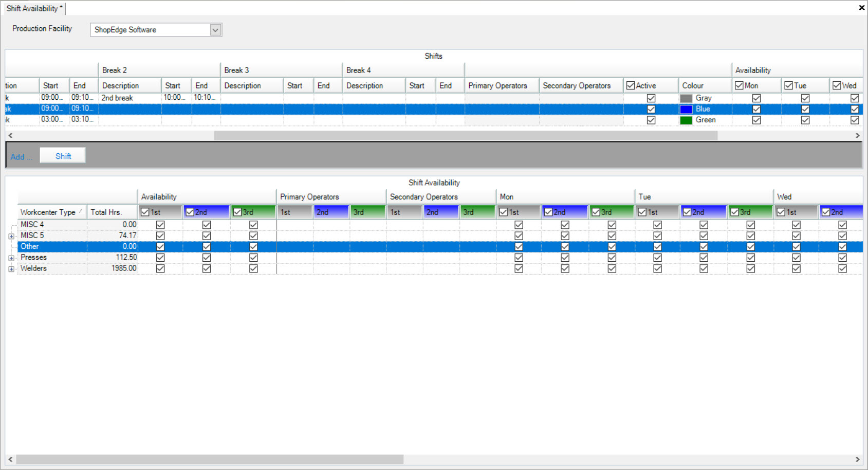Click the 03:00 start time cell
Viewport: 868px width, 470px height.
54,119
